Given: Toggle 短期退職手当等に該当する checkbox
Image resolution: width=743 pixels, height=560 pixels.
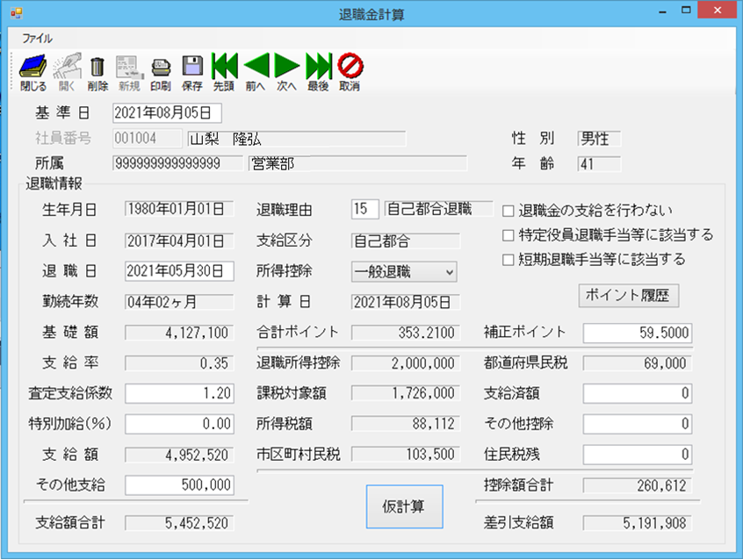Looking at the screenshot, I should tap(508, 260).
